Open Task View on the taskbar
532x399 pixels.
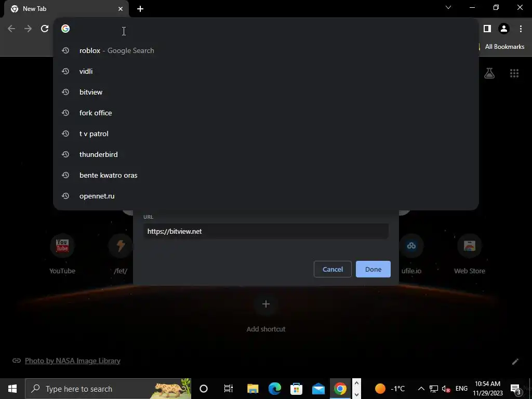click(x=229, y=389)
